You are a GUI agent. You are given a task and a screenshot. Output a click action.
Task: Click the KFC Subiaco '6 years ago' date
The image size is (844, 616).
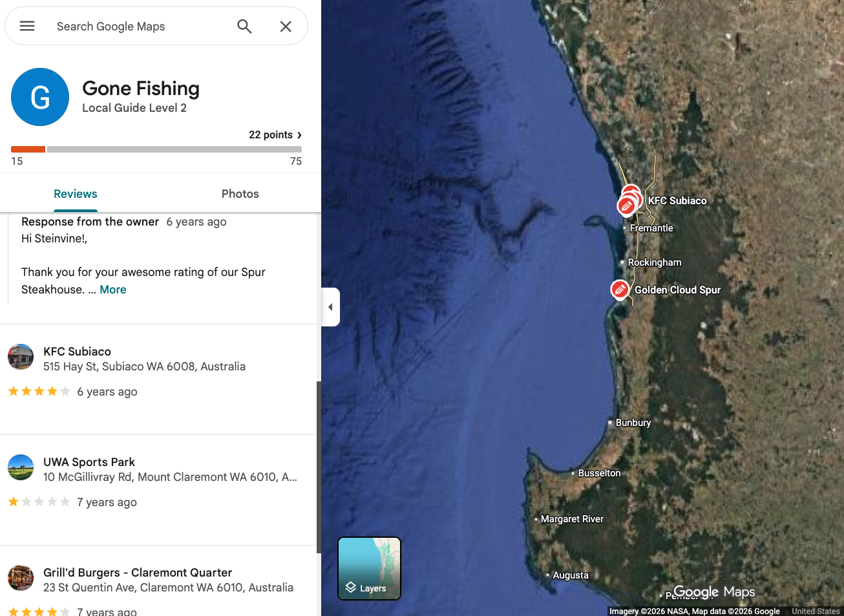tap(107, 392)
